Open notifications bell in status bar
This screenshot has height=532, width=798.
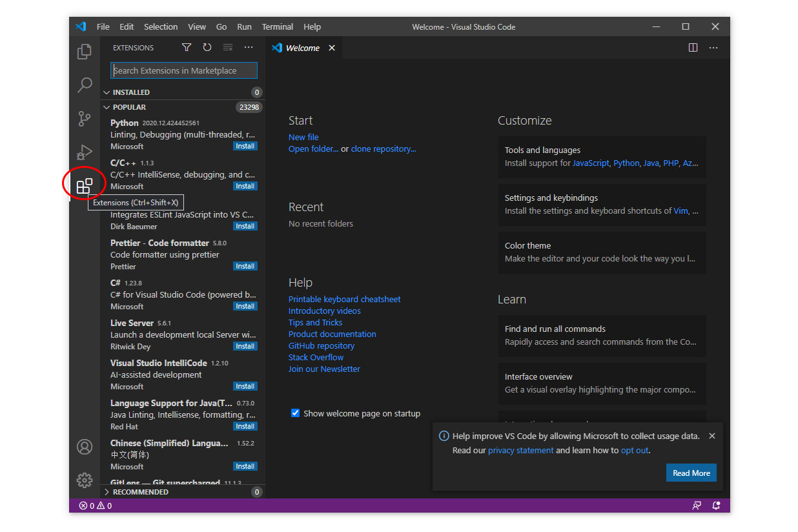pyautogui.click(x=716, y=506)
